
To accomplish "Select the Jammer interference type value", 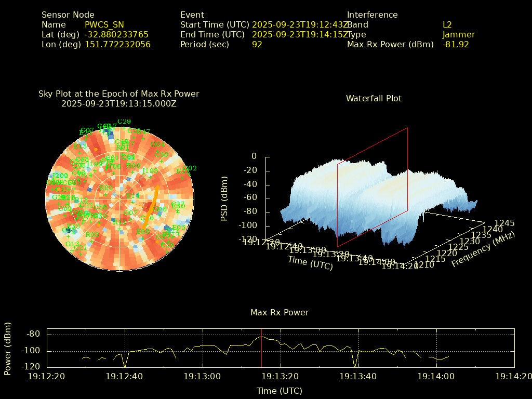I will [459, 34].
